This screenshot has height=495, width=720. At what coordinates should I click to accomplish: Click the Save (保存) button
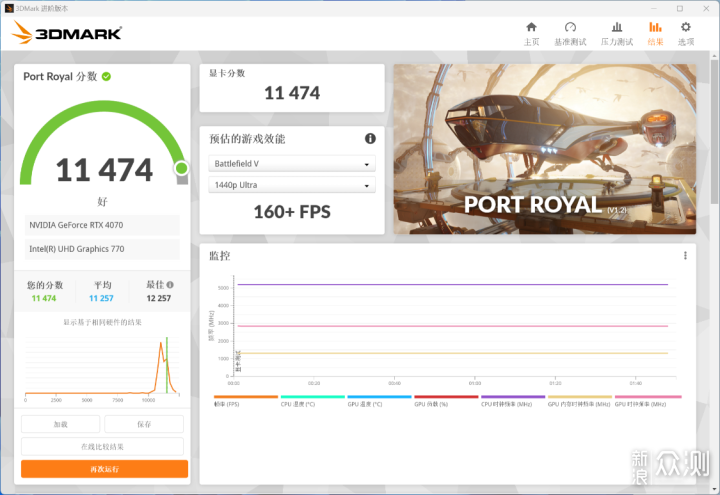tap(144, 424)
